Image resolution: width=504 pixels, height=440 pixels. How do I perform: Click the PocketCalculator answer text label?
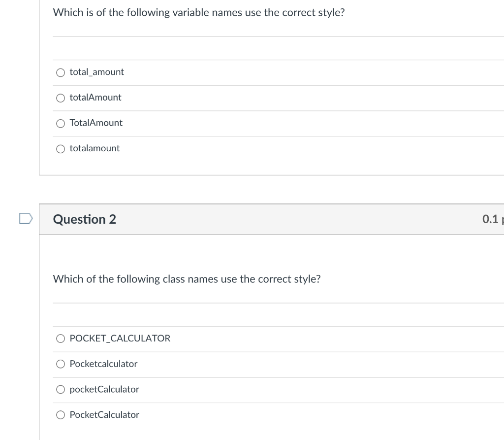[104, 414]
